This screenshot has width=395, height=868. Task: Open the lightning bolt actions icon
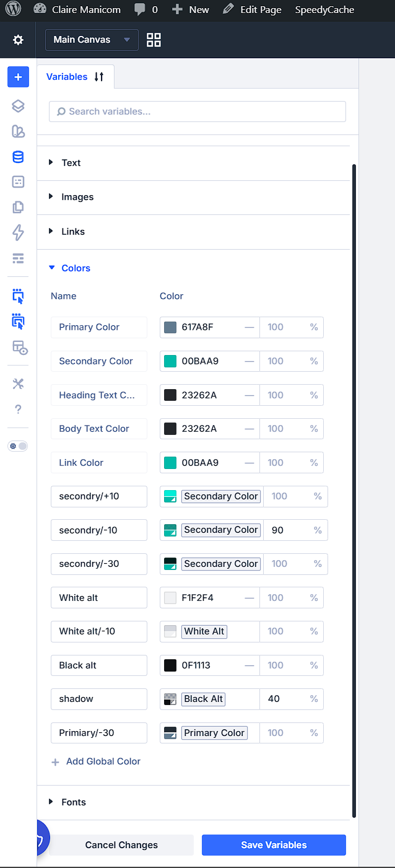pyautogui.click(x=18, y=232)
